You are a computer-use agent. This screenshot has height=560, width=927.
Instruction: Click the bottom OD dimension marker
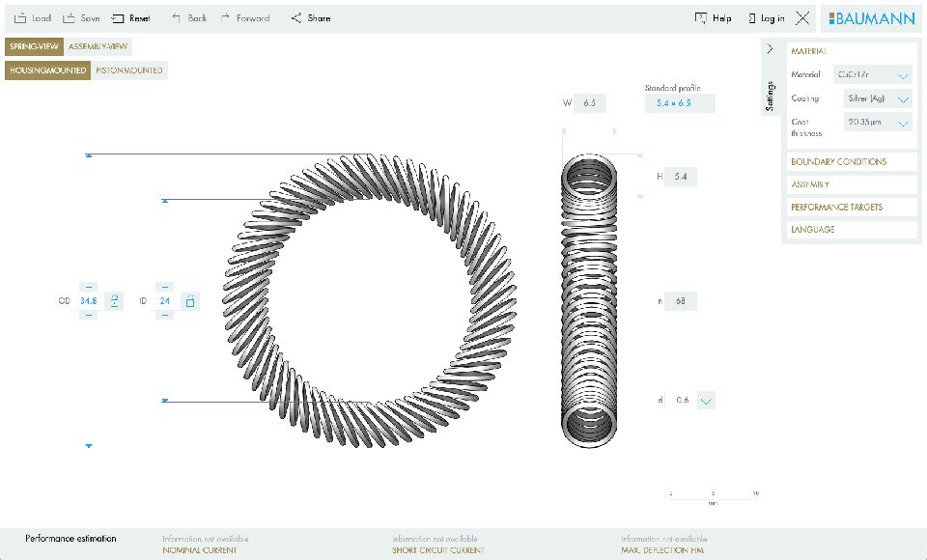coord(89,446)
